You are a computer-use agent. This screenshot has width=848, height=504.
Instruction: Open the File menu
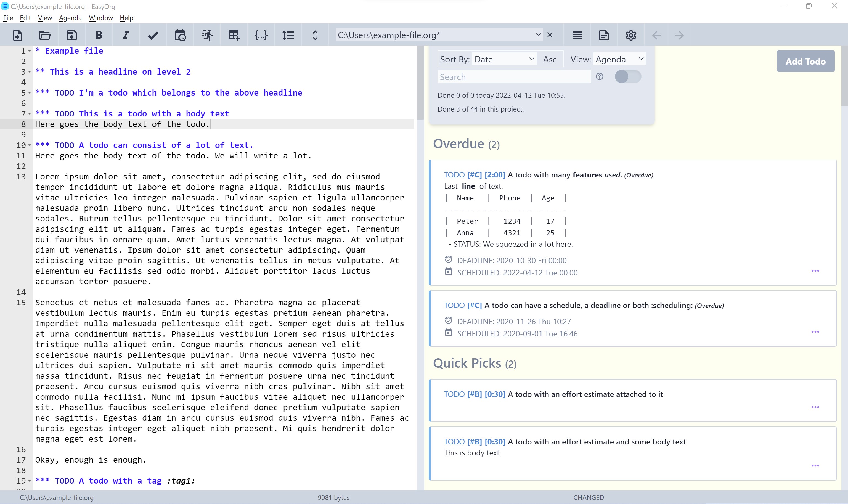[x=8, y=18]
